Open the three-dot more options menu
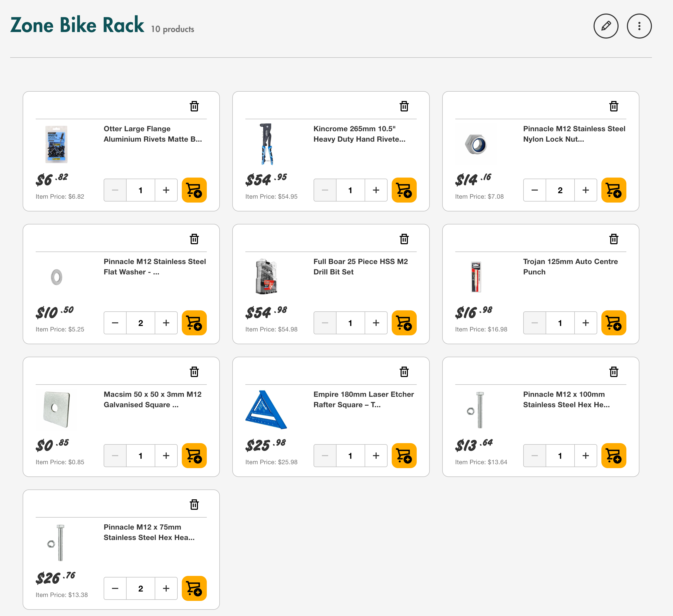Image resolution: width=673 pixels, height=616 pixels. (x=639, y=26)
